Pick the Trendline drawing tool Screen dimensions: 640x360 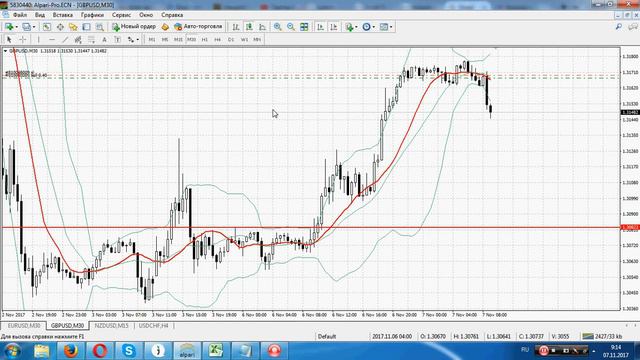coord(65,40)
